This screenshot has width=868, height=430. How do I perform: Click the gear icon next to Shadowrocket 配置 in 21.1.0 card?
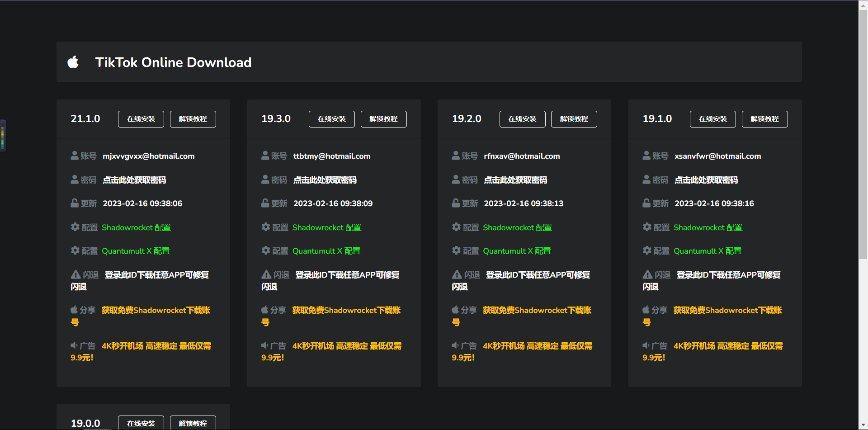[x=75, y=227]
